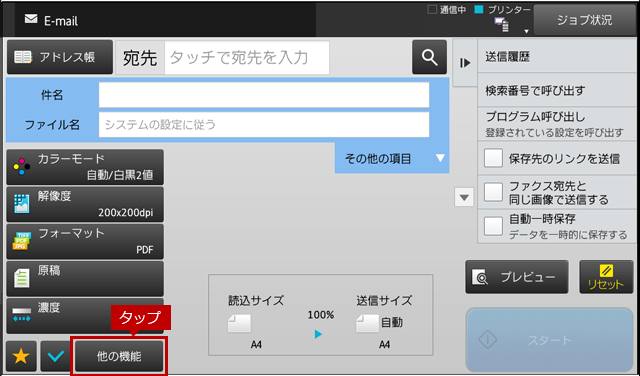This screenshot has height=376, width=640.
Task: Open job status (ジョブ状況)
Action: pos(584,20)
